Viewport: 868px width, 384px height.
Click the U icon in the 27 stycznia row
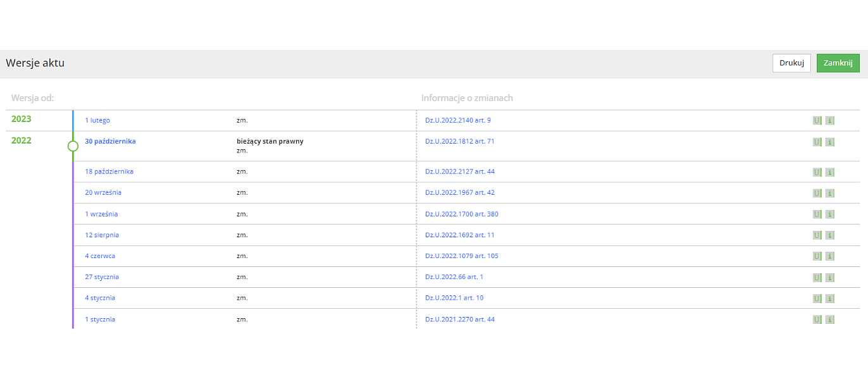(817, 277)
